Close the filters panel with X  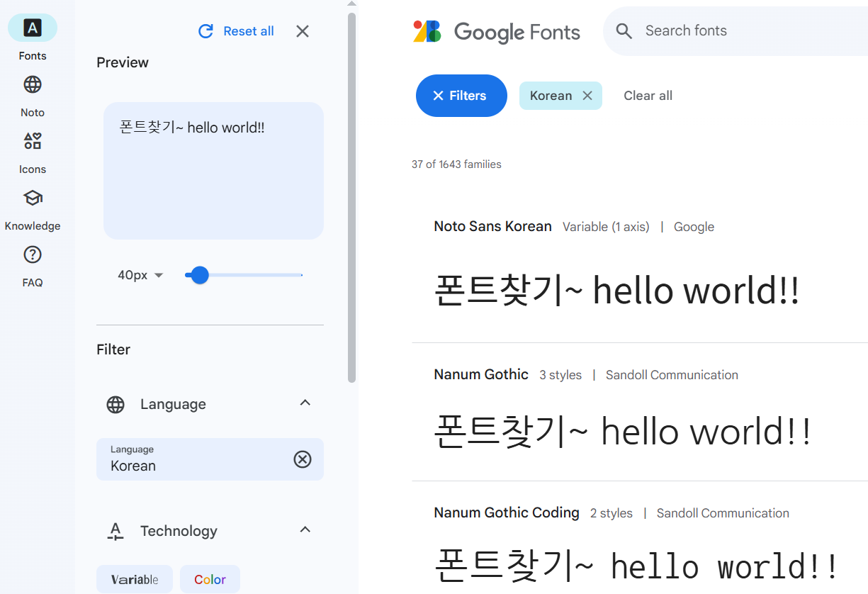click(x=303, y=31)
